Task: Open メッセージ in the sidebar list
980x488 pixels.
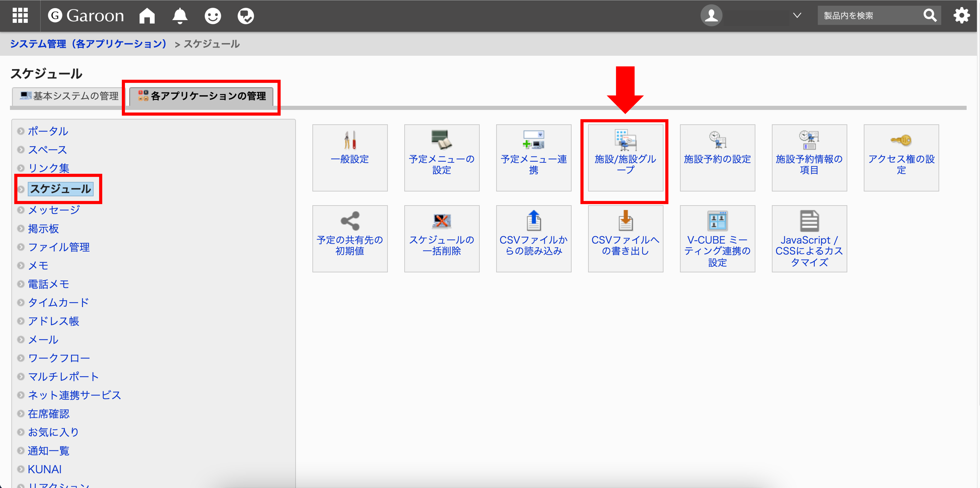Action: (x=54, y=210)
